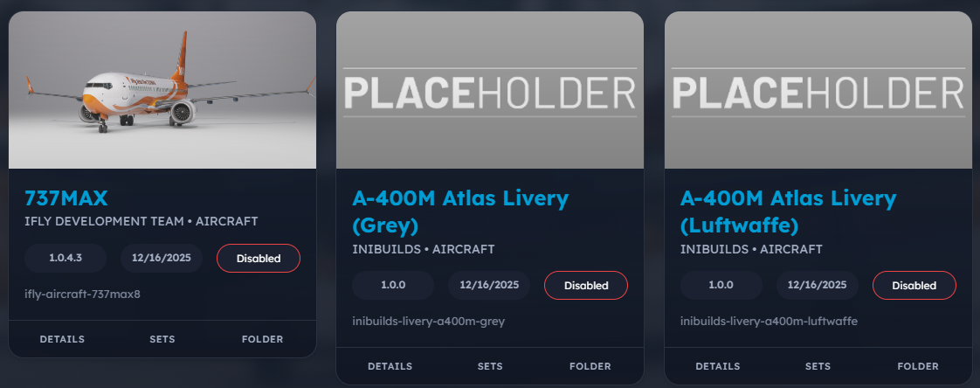Open Sets for A-400M Luftwaffe livery
The width and height of the screenshot is (980, 388).
pos(818,366)
